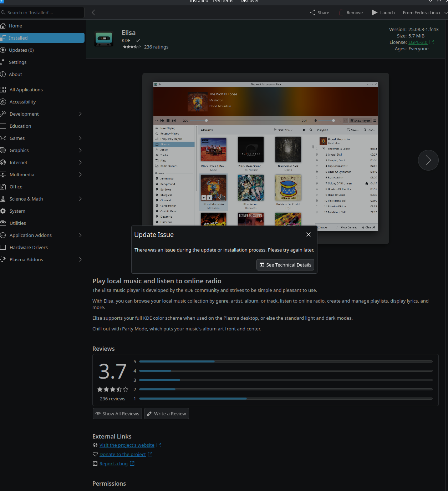Open external LGPL-3.0 license link icon
Screen dimensions: 448x491
(432, 42)
